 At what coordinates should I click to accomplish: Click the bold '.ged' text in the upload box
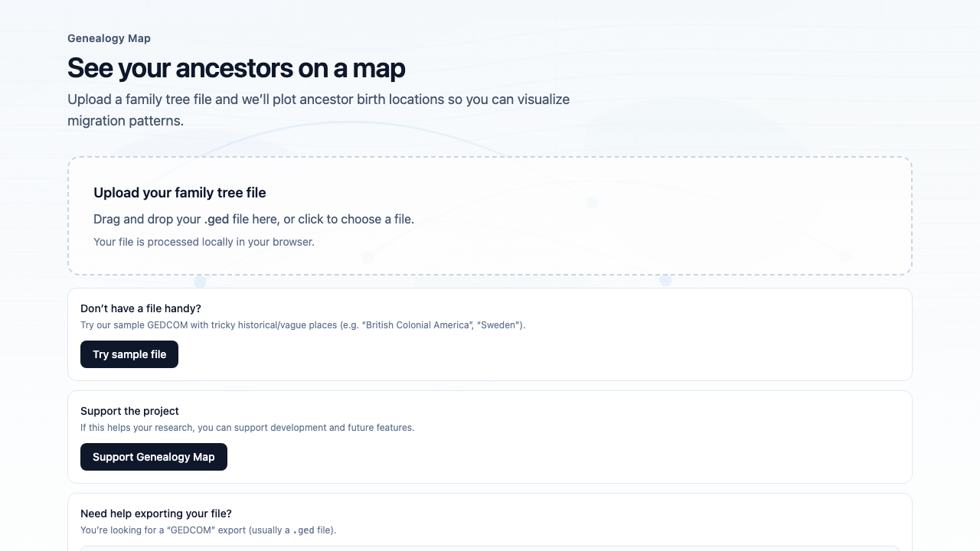[x=217, y=220]
